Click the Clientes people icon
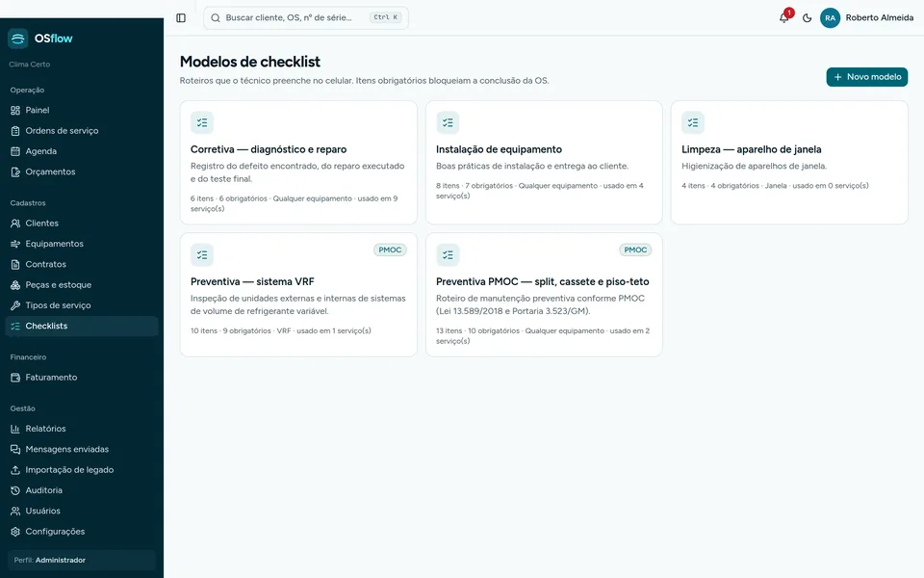This screenshot has height=578, width=924. coord(15,223)
